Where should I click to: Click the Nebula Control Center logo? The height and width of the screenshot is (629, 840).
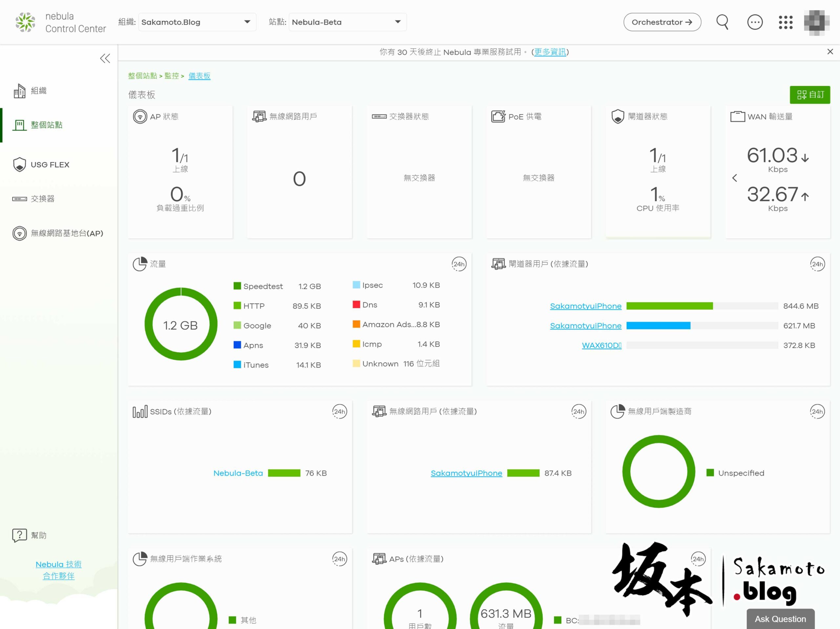click(x=61, y=22)
